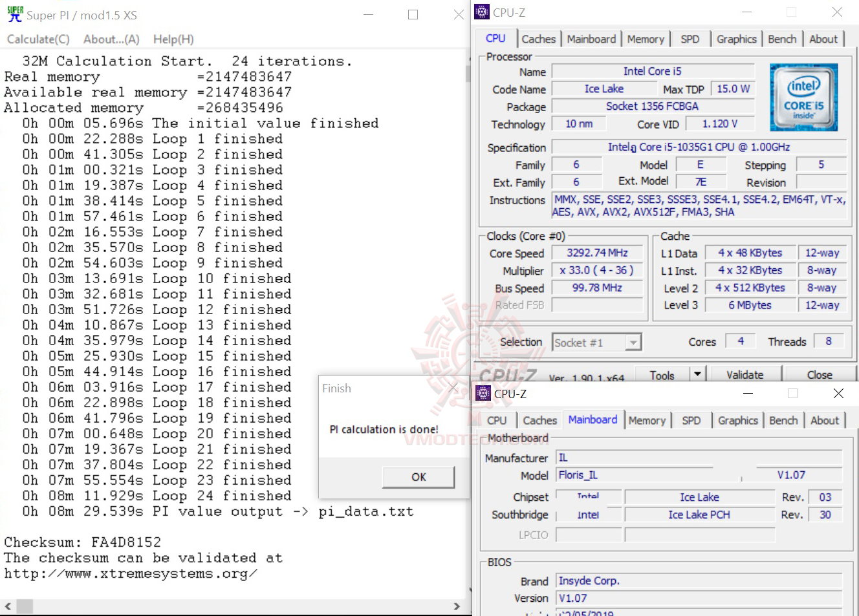
Task: Click the Southbridge value Ice Lake PCH
Action: coord(699,515)
